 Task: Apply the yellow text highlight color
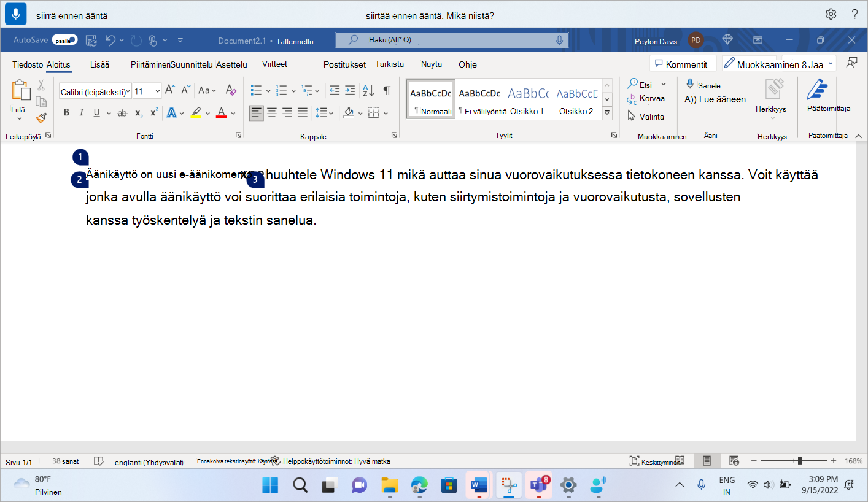click(x=196, y=113)
